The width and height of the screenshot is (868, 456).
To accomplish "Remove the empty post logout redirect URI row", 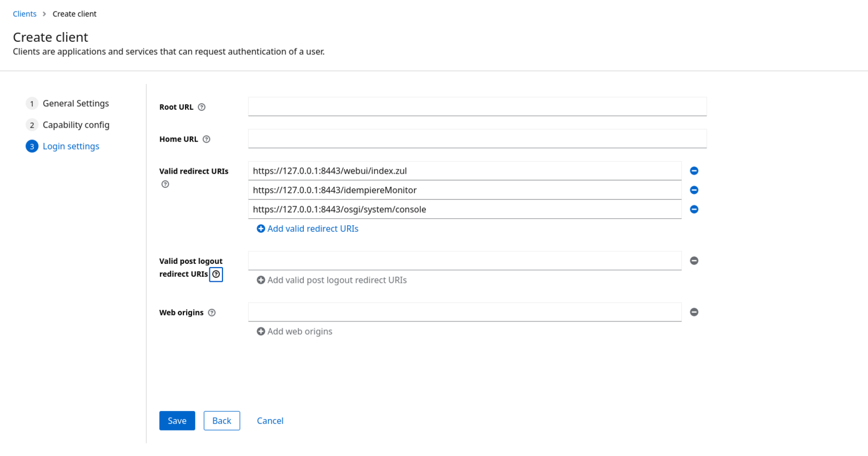I will click(694, 261).
